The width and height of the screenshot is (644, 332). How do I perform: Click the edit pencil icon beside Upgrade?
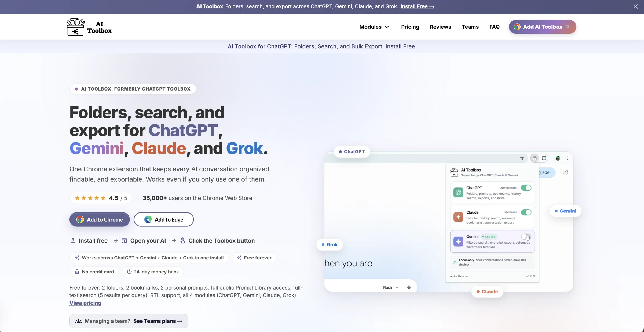click(x=565, y=172)
